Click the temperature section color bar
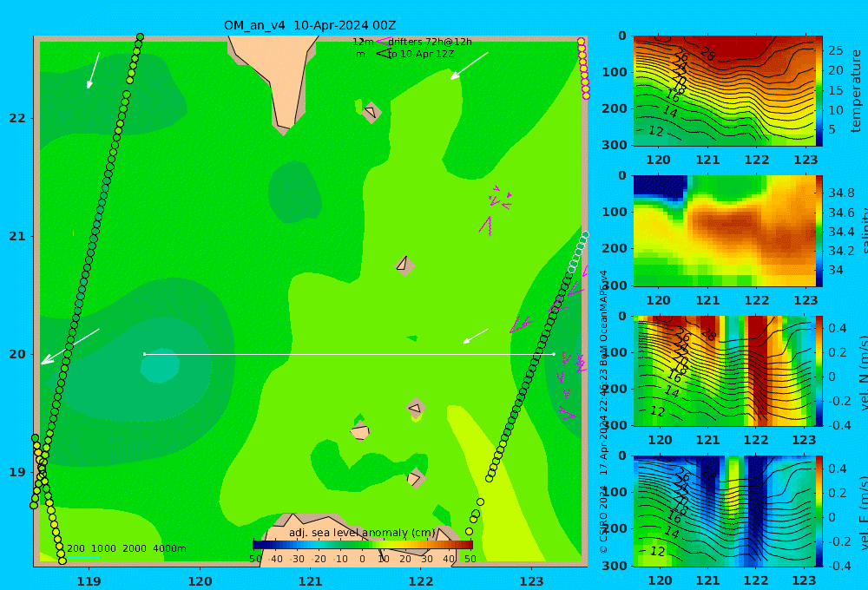 click(x=819, y=91)
